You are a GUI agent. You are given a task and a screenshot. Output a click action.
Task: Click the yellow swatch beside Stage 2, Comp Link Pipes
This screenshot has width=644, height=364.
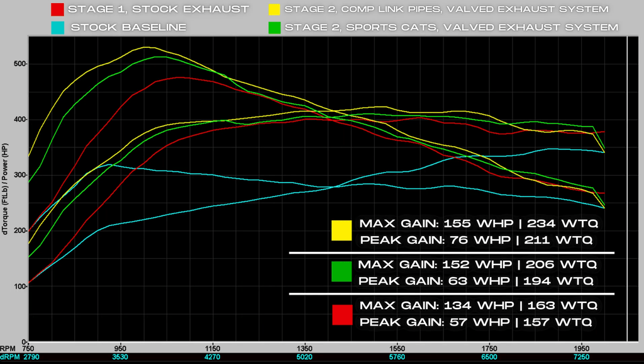tap(274, 9)
